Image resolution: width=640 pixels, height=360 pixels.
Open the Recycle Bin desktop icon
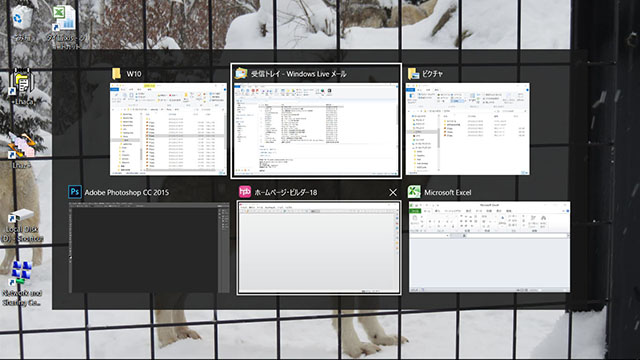(x=22, y=20)
